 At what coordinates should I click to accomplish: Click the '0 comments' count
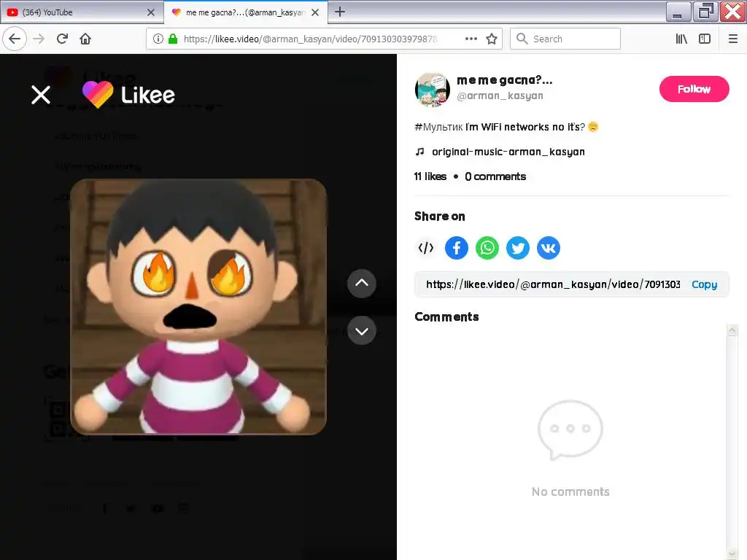click(495, 176)
